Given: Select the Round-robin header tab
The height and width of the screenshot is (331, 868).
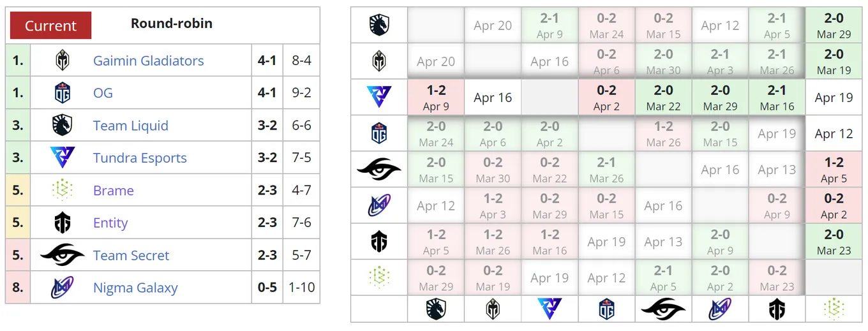Looking at the screenshot, I should click(172, 24).
